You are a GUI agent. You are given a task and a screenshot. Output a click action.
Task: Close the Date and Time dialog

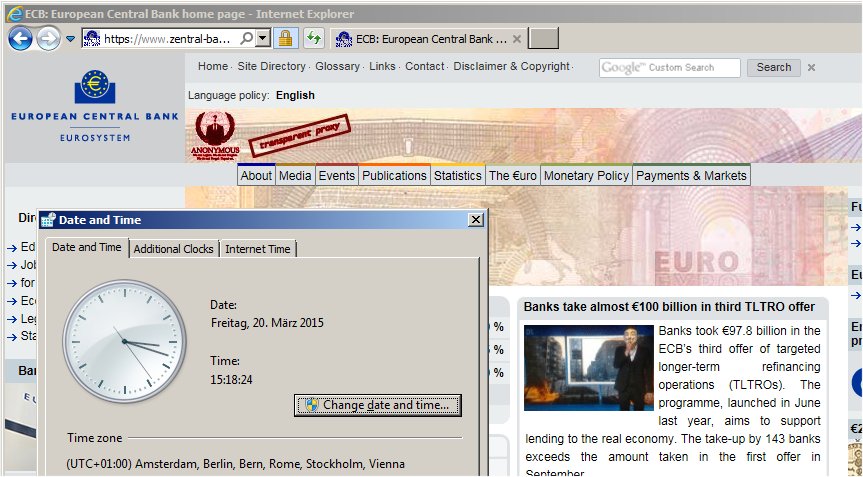tap(476, 220)
